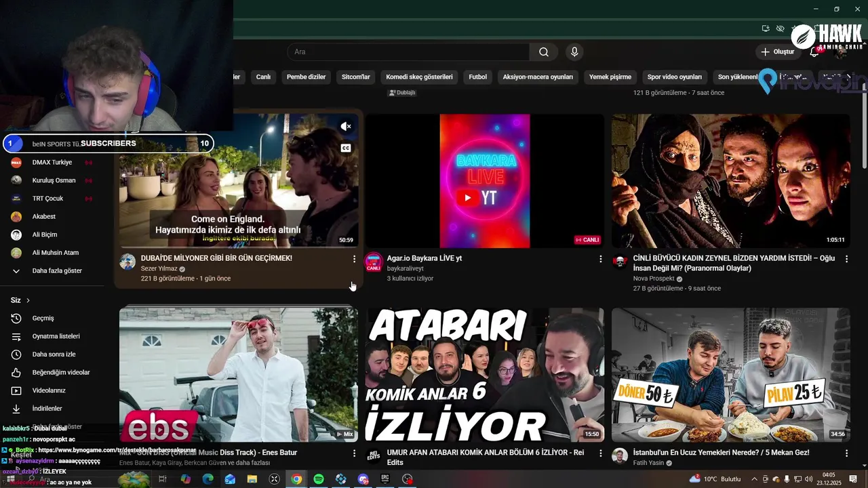Open DMAX Türkiye subscription channel
This screenshot has width=868, height=488.
pos(52,163)
